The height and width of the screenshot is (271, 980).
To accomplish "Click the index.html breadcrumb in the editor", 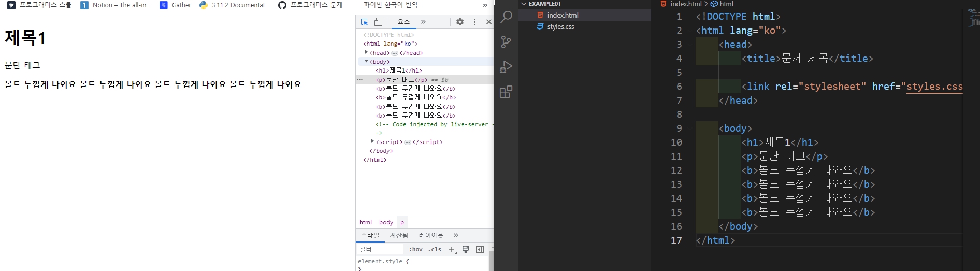I will 681,4.
